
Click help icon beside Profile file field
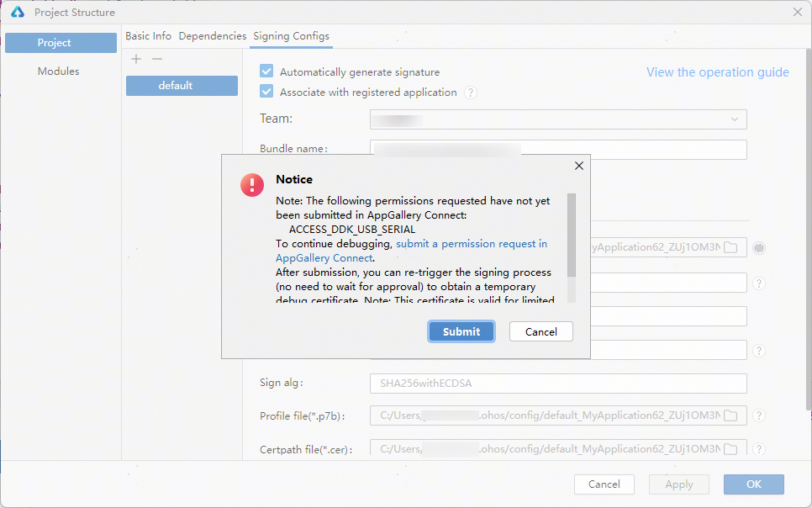759,415
